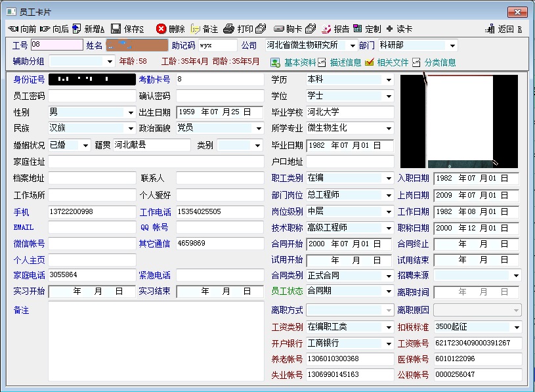Click the 新增 (add new) icon
The width and height of the screenshot is (535, 392).
click(77, 29)
